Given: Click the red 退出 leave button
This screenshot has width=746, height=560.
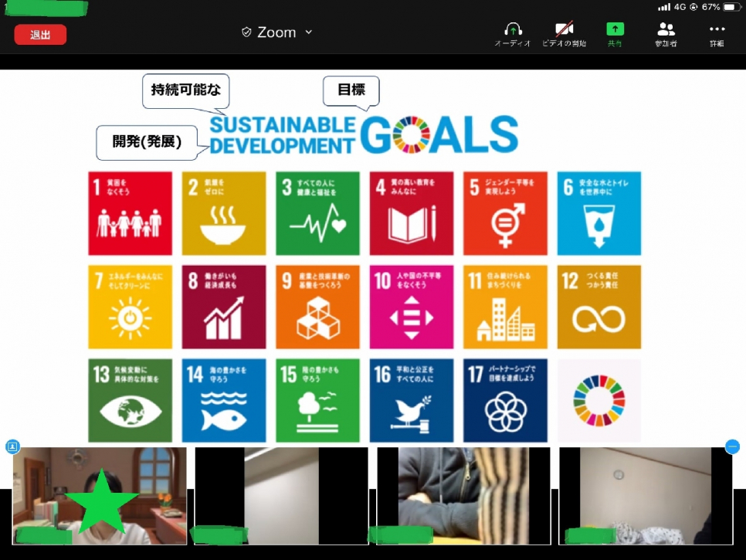Looking at the screenshot, I should coord(40,35).
